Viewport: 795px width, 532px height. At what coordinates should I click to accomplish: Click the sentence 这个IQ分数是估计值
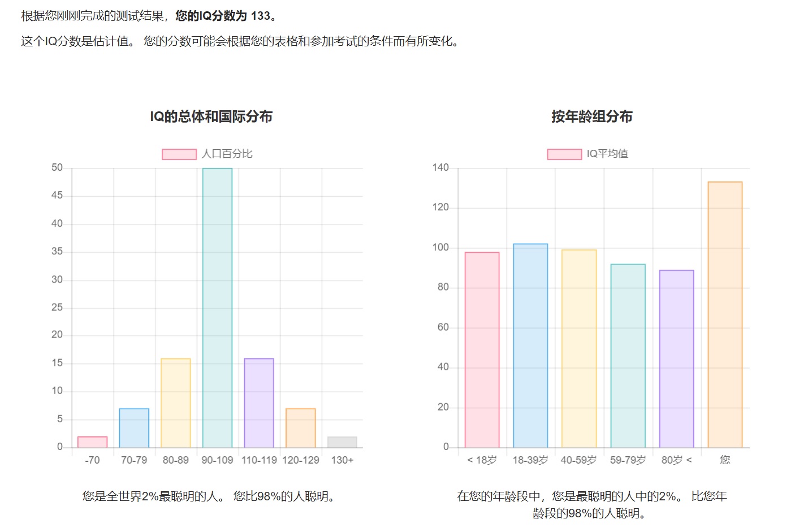click(76, 41)
